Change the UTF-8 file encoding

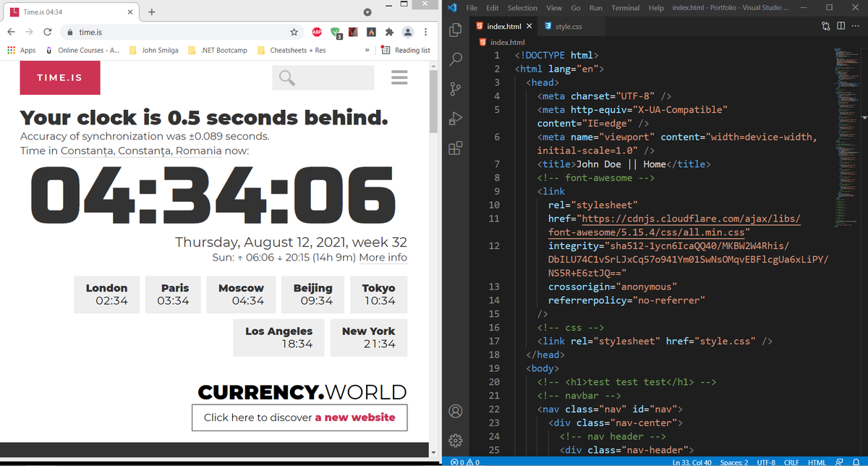click(x=766, y=462)
